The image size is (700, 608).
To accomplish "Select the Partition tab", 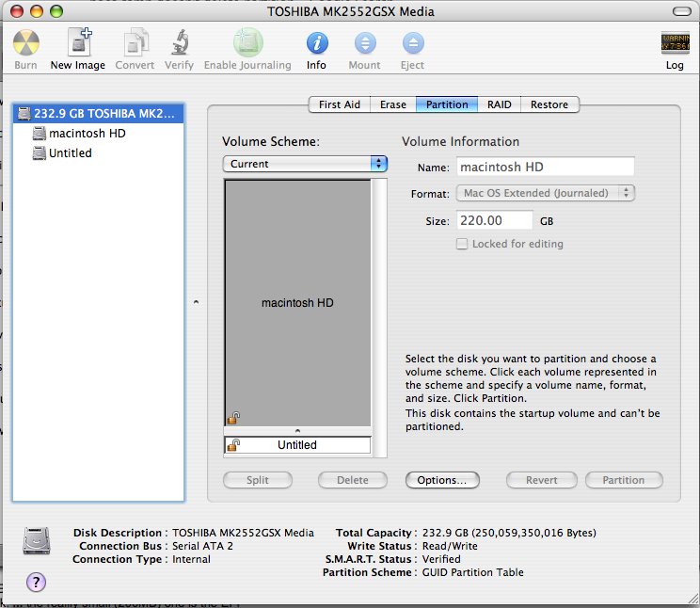I will coord(447,104).
